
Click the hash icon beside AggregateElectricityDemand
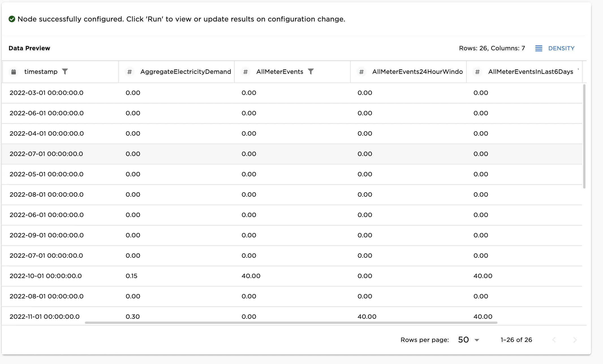click(130, 72)
